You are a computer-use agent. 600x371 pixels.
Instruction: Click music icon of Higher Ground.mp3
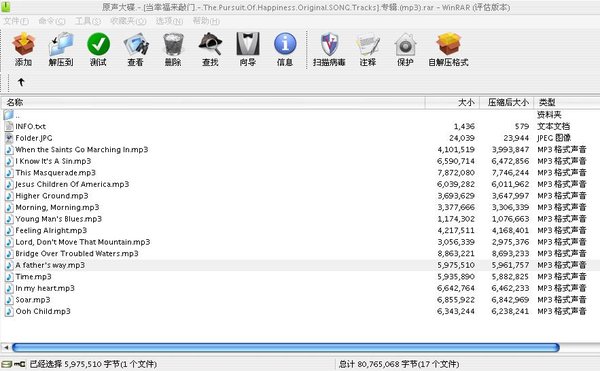coord(9,196)
